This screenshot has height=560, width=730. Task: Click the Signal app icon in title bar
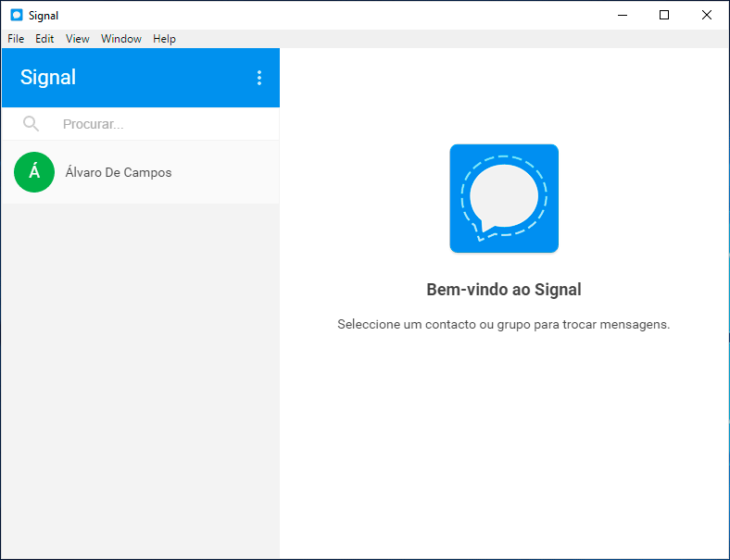pos(17,15)
